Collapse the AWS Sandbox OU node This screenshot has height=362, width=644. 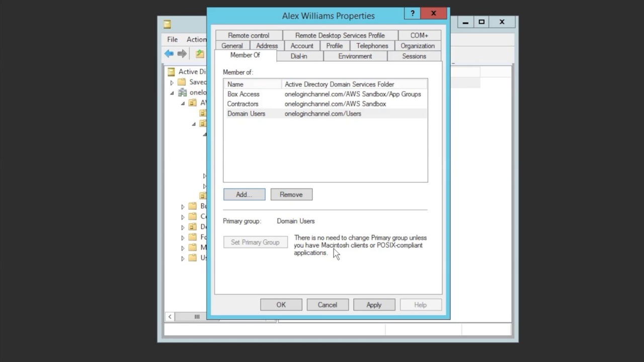(183, 103)
